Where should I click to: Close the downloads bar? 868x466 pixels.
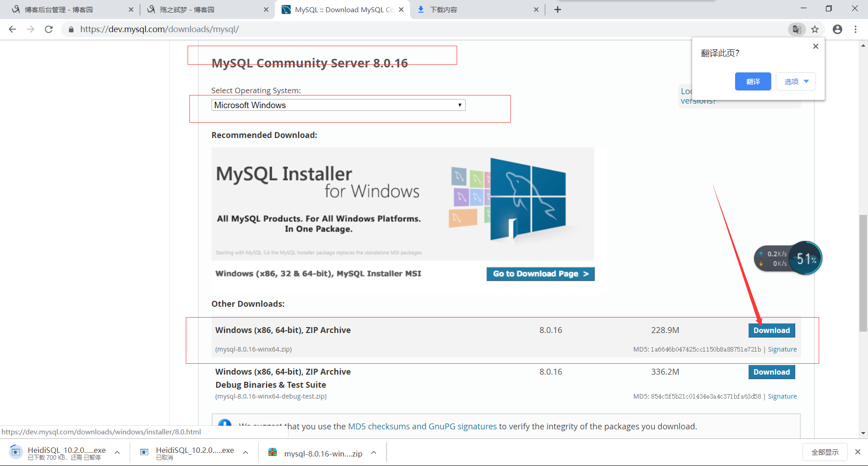point(858,452)
